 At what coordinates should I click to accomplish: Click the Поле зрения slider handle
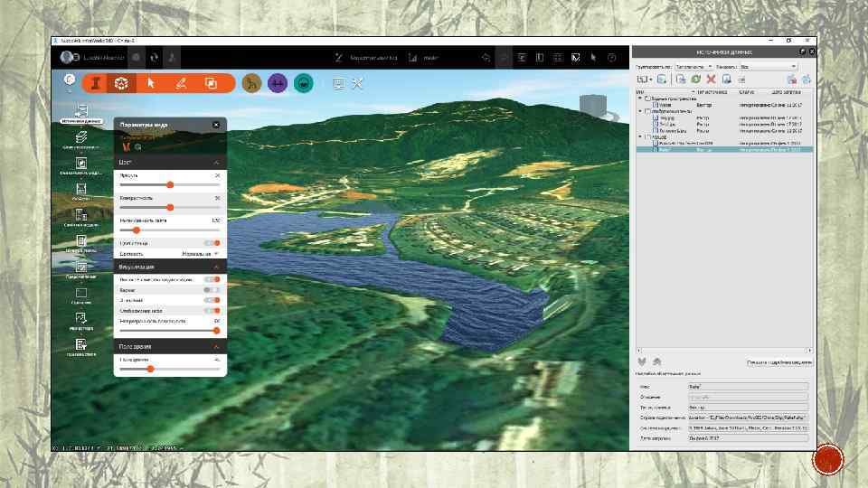coord(151,369)
